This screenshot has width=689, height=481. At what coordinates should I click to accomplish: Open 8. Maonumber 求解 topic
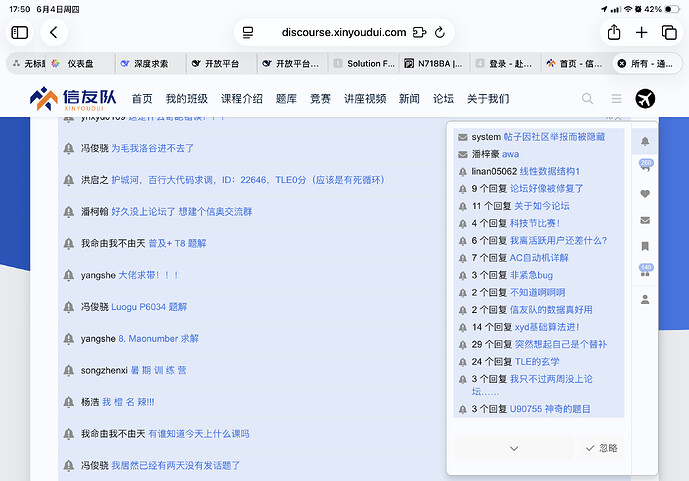(159, 339)
